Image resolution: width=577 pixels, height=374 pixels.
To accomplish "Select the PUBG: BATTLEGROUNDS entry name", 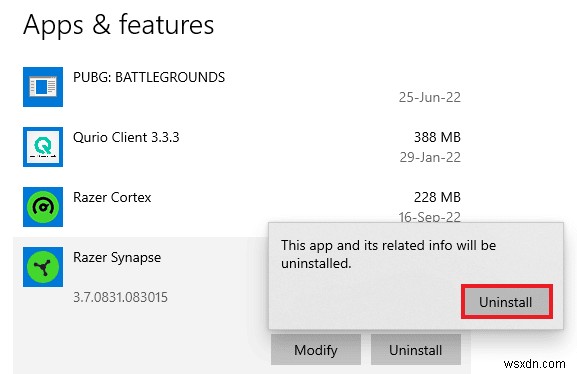I will pos(149,77).
